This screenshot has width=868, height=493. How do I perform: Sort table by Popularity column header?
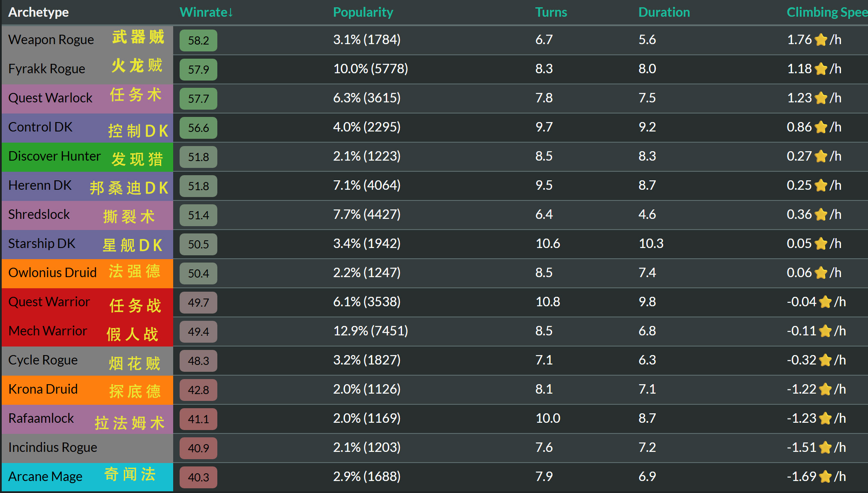coord(363,12)
